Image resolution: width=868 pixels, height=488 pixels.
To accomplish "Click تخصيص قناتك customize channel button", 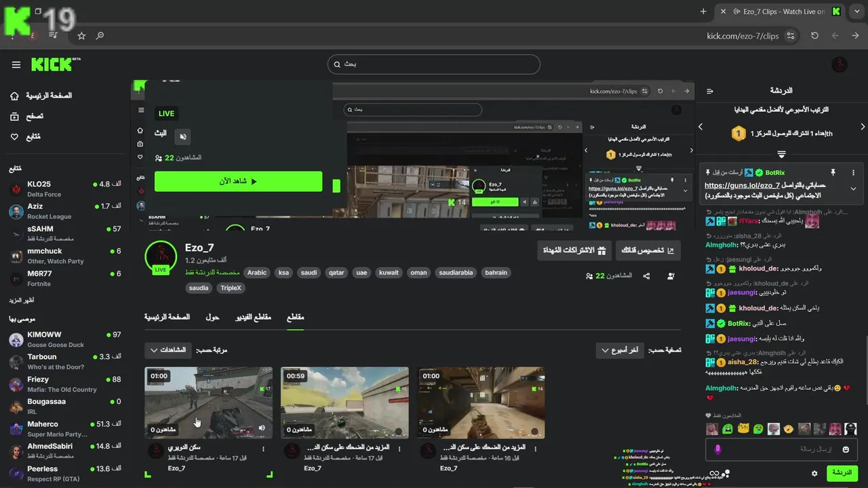I will [648, 250].
